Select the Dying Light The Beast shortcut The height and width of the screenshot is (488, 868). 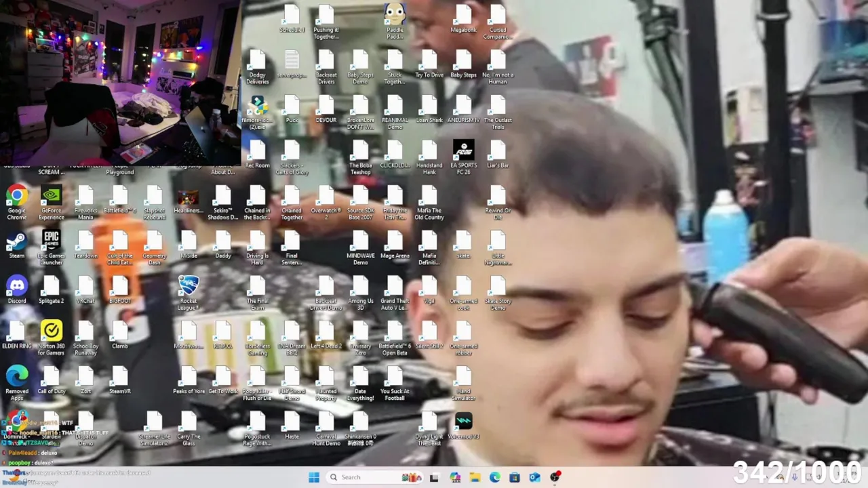click(x=429, y=429)
